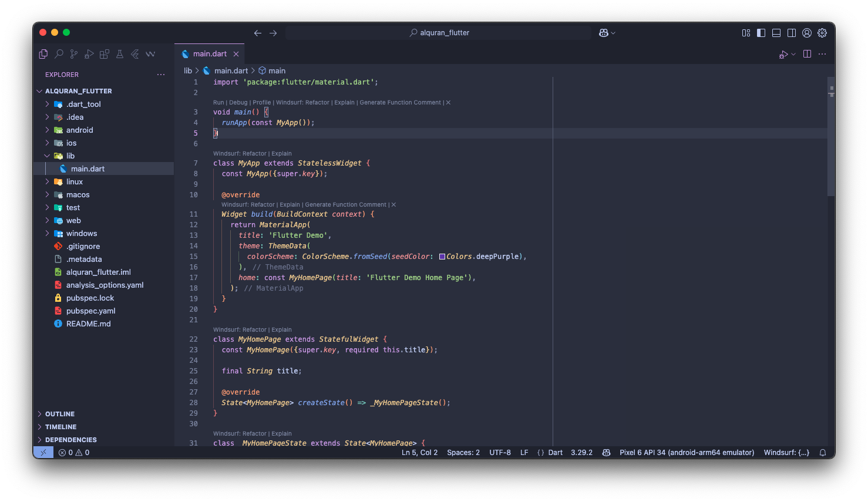The width and height of the screenshot is (868, 502).
Task: Toggle the bottom panel visibility
Action: 776,33
